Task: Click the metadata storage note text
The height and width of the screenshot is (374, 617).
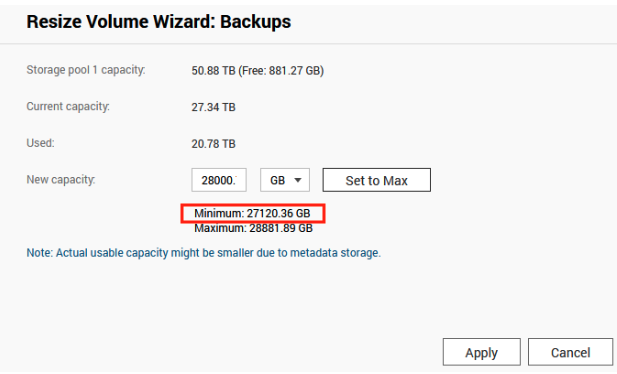Action: [203, 253]
